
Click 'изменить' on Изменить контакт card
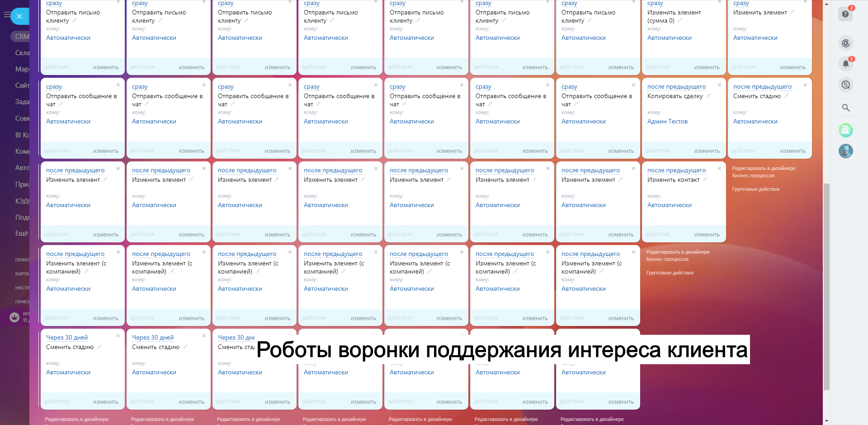[x=707, y=235]
